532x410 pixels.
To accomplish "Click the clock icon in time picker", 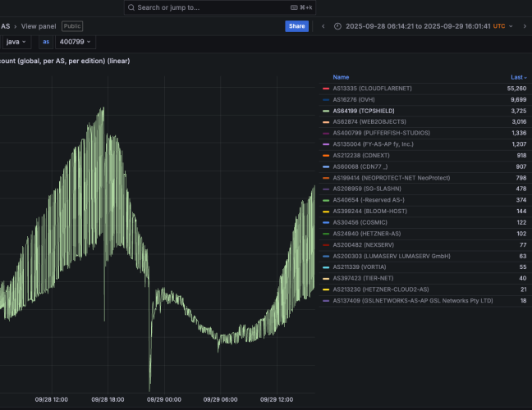I will (338, 26).
